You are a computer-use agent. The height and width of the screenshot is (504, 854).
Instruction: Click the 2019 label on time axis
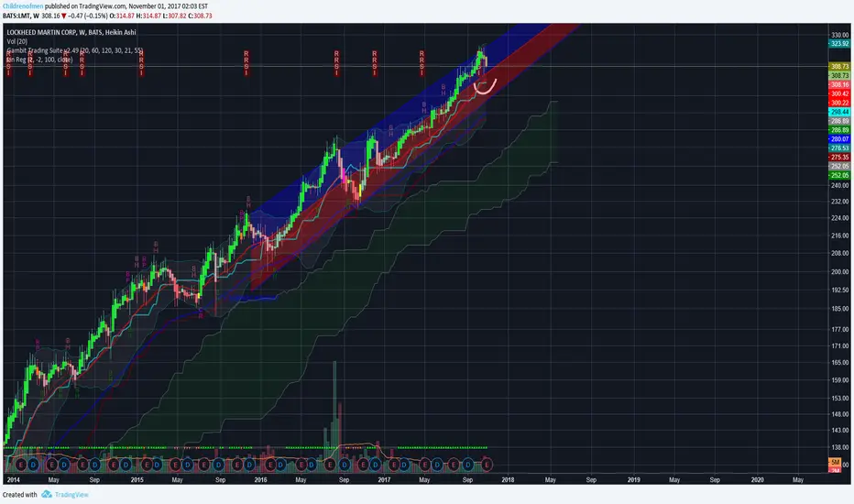(633, 479)
